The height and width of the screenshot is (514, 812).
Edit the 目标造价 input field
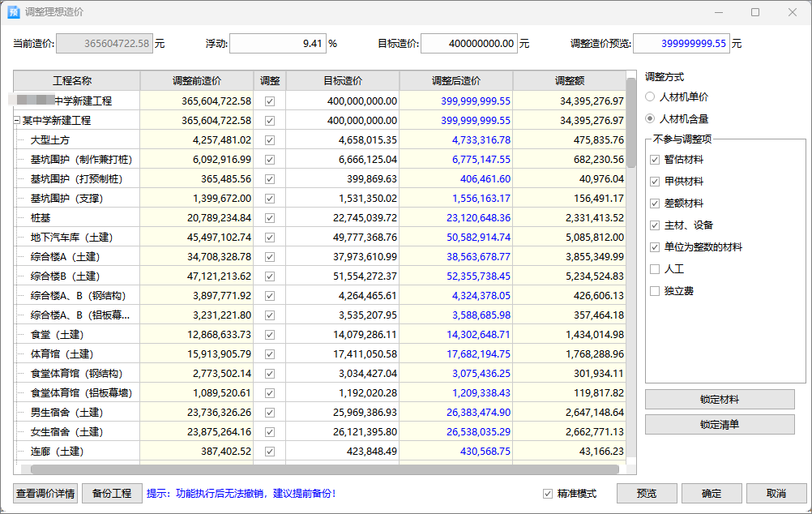469,44
